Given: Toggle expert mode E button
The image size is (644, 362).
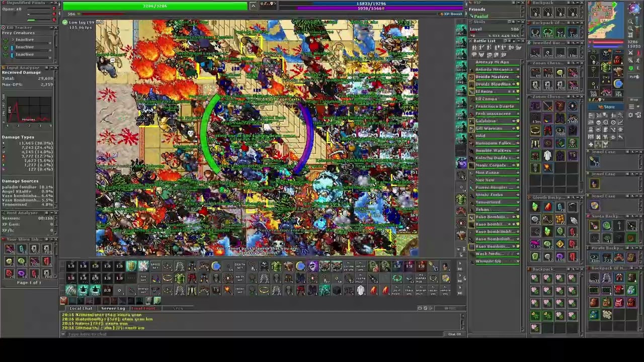Looking at the screenshot, I should (x=638, y=68).
